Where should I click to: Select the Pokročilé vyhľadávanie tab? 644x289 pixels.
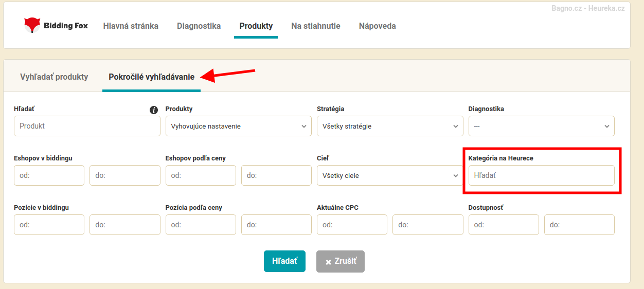click(x=152, y=77)
